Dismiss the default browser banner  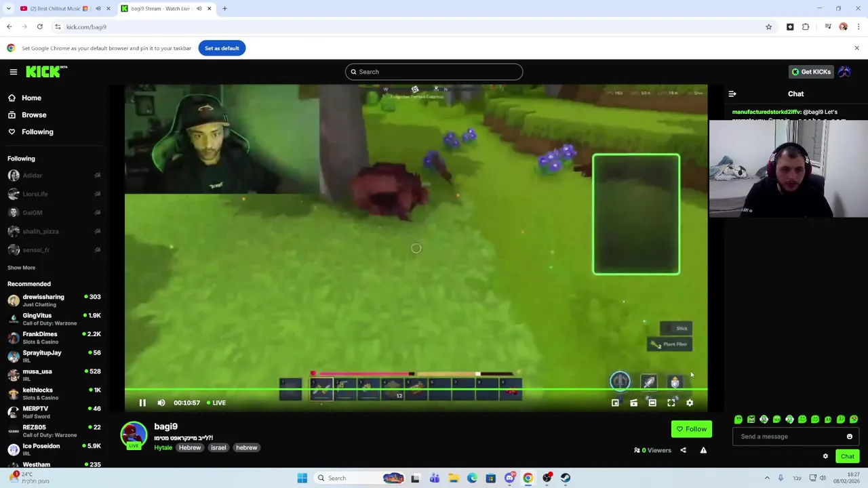[x=856, y=48]
